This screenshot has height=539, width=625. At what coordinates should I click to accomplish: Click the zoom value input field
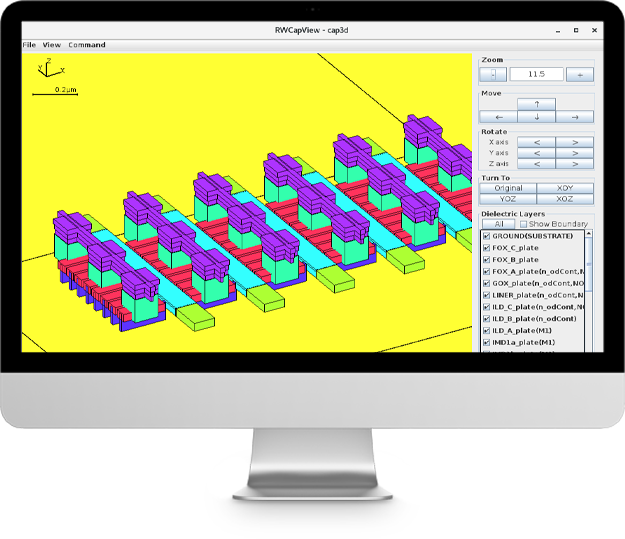point(536,74)
